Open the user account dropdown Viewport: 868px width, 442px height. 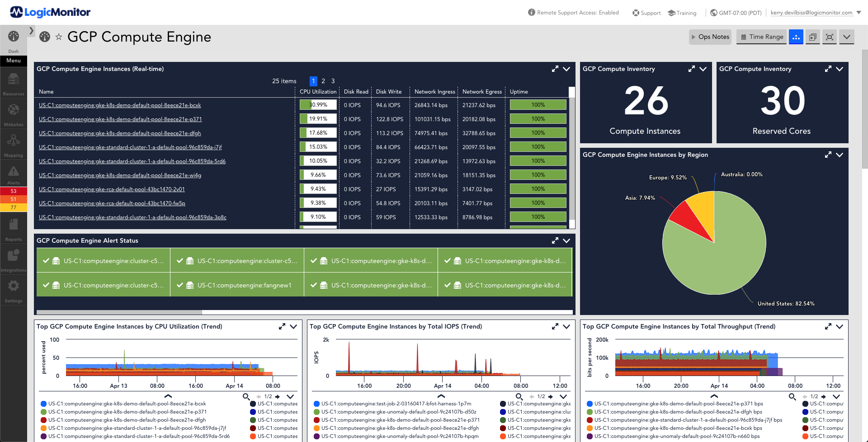point(859,13)
